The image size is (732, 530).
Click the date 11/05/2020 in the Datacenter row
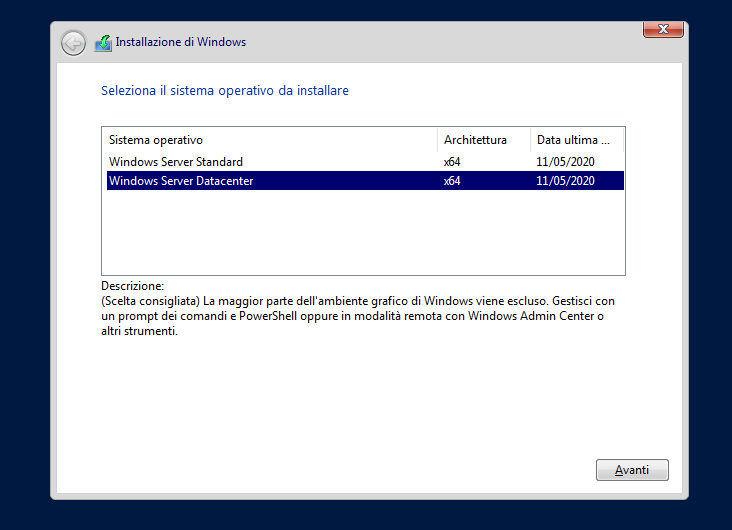(565, 181)
